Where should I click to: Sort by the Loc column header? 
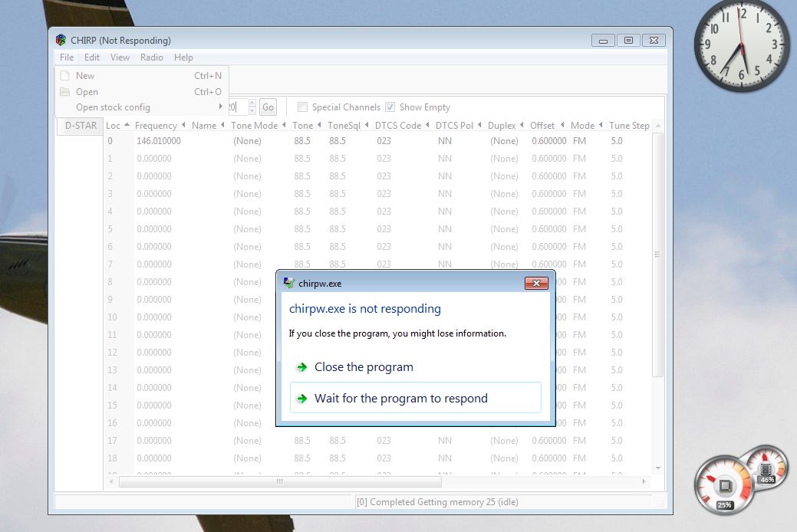[x=117, y=126]
